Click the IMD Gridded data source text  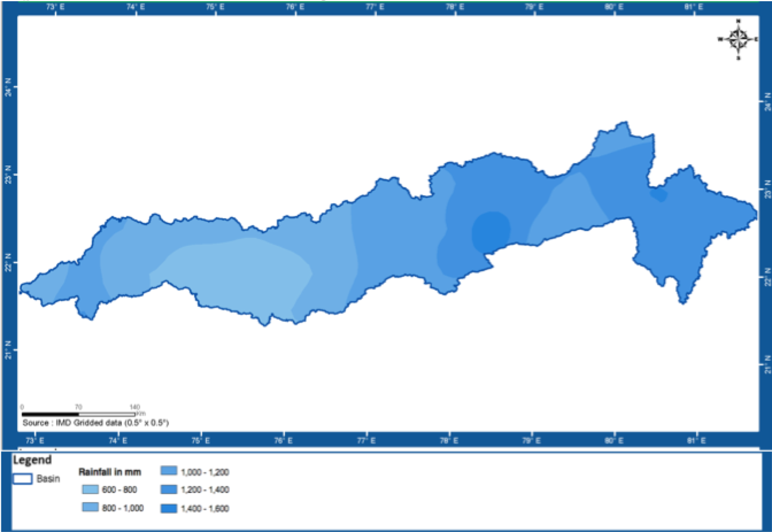point(95,423)
